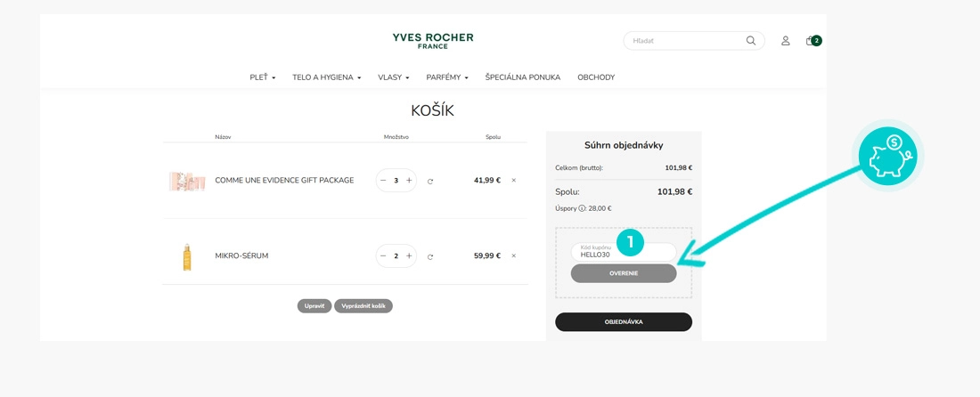Click the search magnifier icon

point(751,41)
